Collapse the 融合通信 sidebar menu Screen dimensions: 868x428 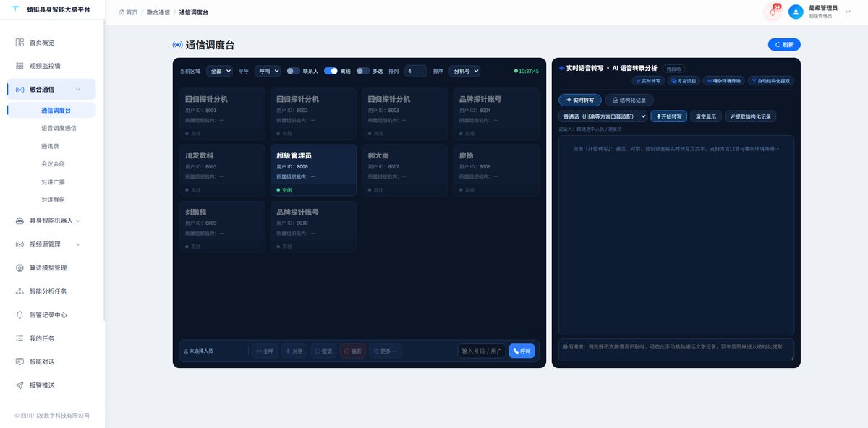coord(78,90)
